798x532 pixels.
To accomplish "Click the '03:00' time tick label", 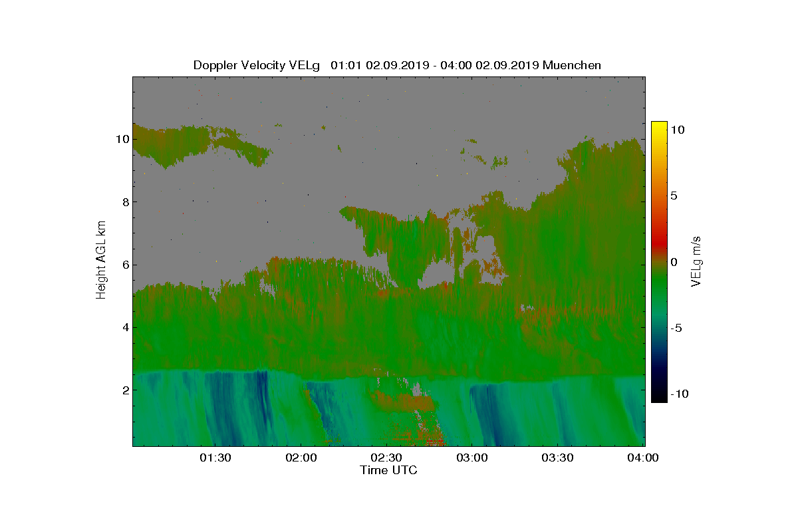I will [472, 458].
